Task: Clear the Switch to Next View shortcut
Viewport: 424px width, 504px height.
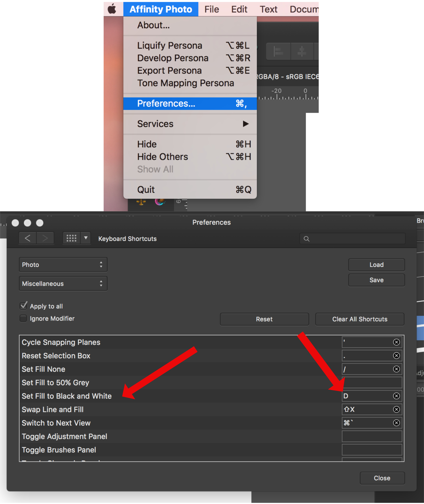Action: (x=396, y=423)
